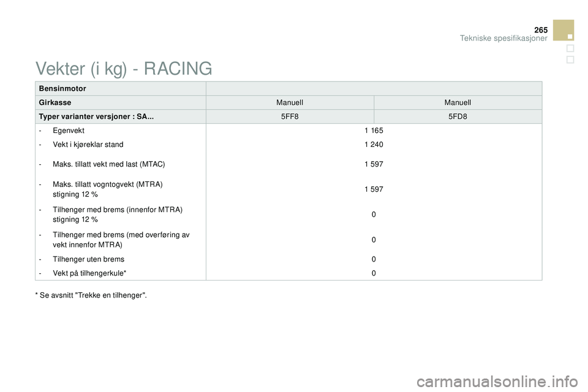Image resolution: width=588 pixels, height=392 pixels.
Task: Click 'Manuell' above 5FF8
Action: [290, 102]
